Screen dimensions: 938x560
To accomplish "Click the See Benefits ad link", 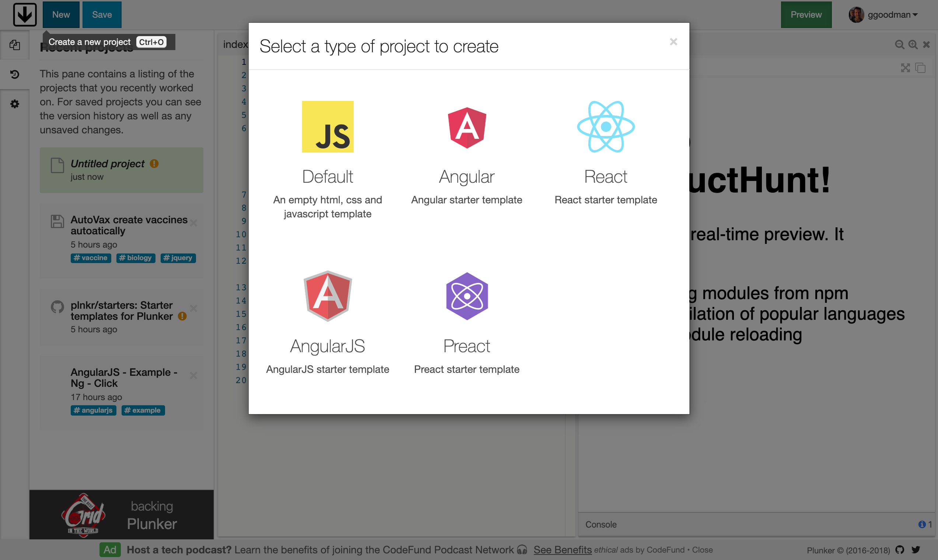I will tap(562, 550).
